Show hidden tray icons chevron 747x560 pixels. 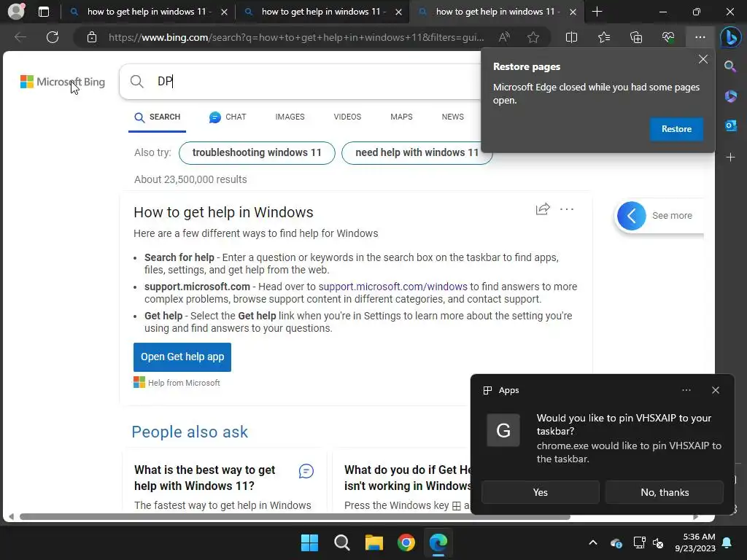[593, 542]
